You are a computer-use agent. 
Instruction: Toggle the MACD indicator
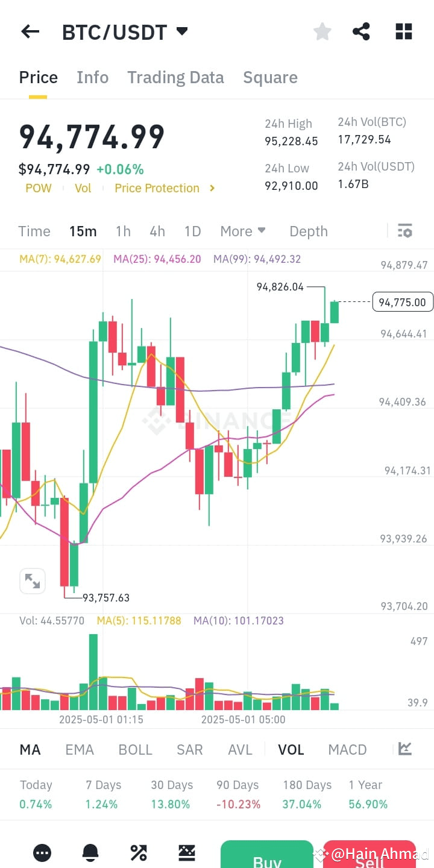click(x=347, y=749)
